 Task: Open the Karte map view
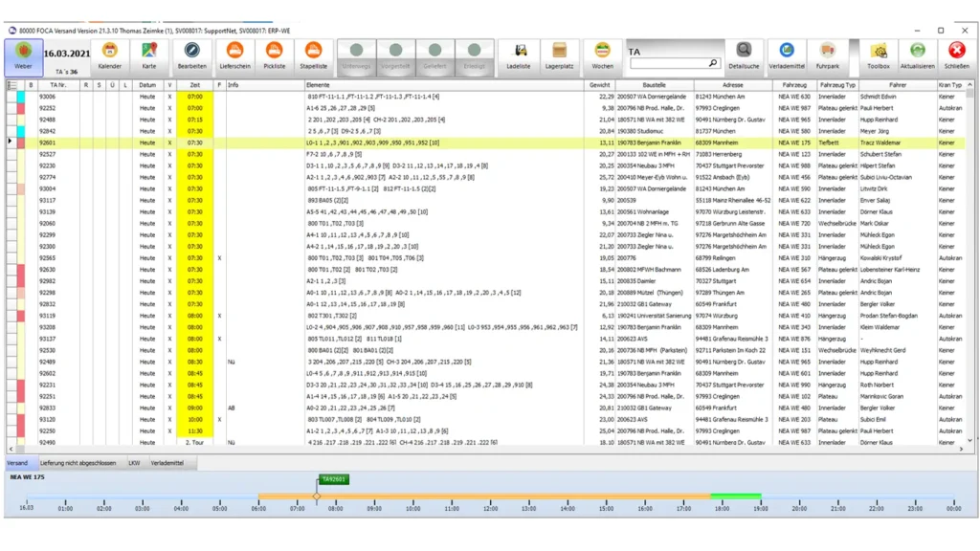[x=149, y=55]
